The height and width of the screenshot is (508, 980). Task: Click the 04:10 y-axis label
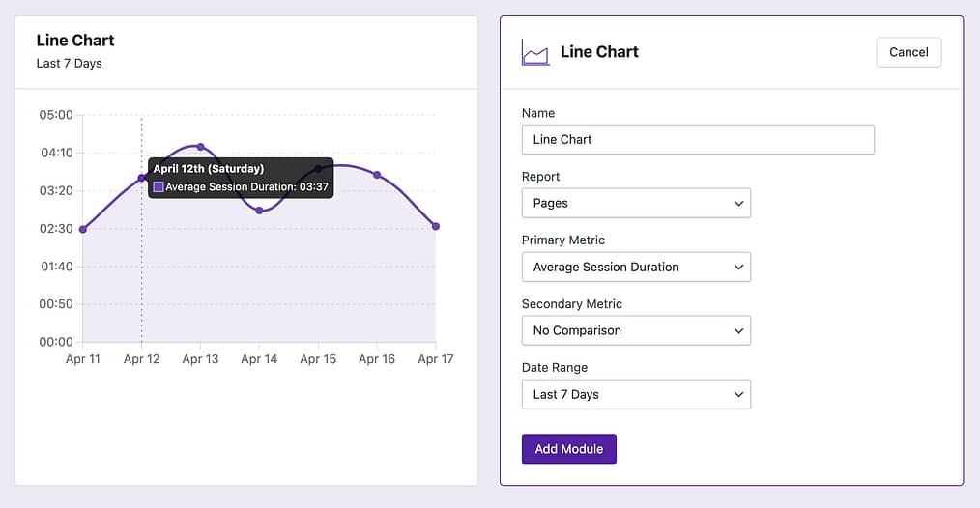click(56, 153)
